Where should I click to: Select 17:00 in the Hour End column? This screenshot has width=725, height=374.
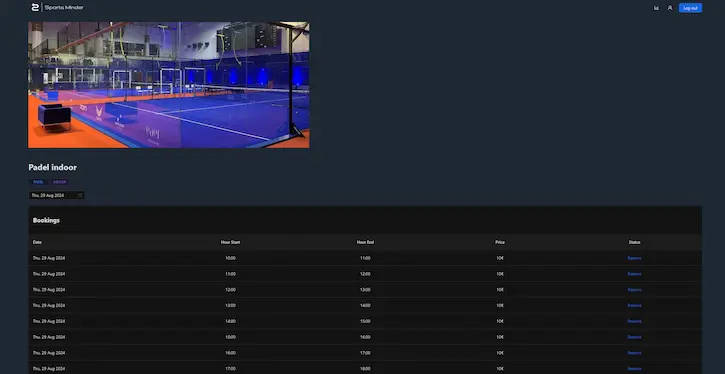coord(365,353)
